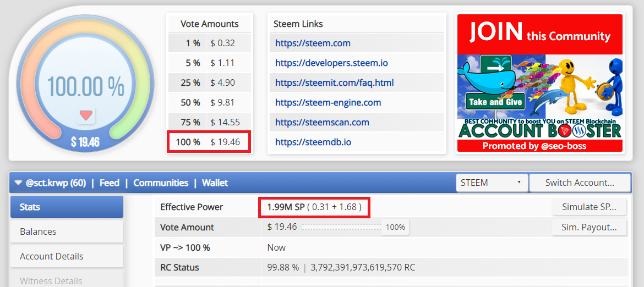This screenshot has width=644, height=287.
Task: Select the 1 % vote amount row
Action: pos(210,43)
